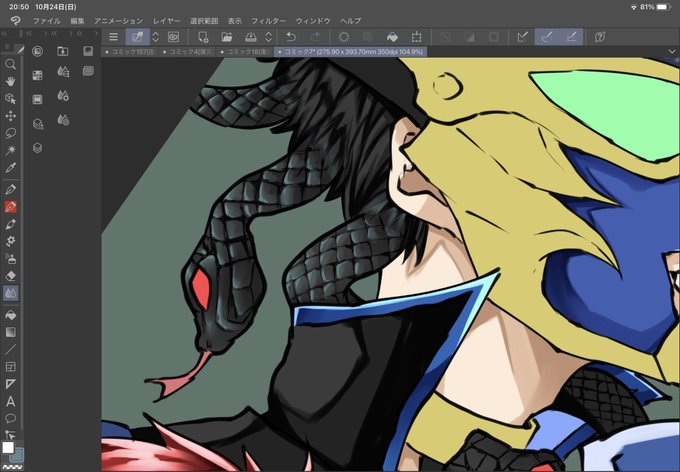Select the Eraser tool

point(10,275)
